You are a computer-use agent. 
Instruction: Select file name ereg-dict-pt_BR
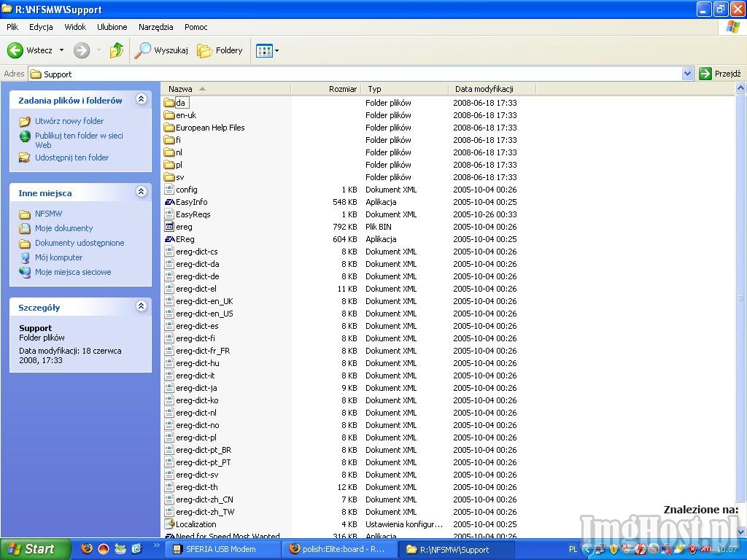click(x=204, y=449)
